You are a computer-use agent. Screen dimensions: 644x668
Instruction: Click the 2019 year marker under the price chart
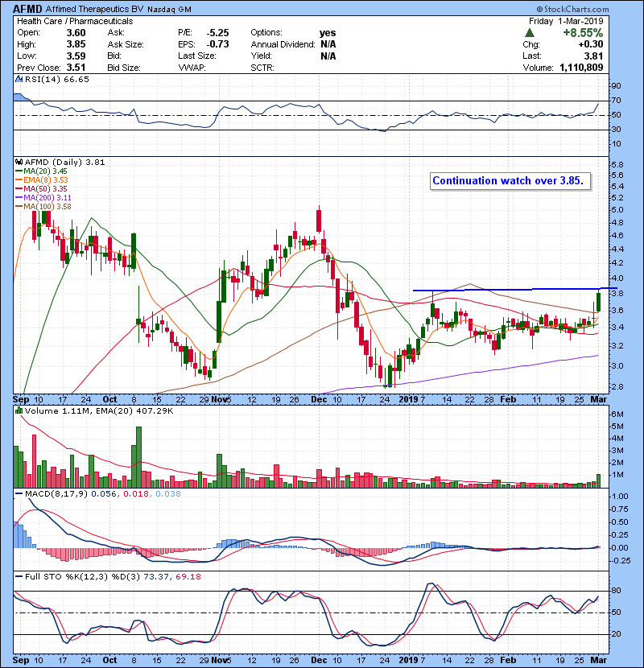pyautogui.click(x=408, y=400)
